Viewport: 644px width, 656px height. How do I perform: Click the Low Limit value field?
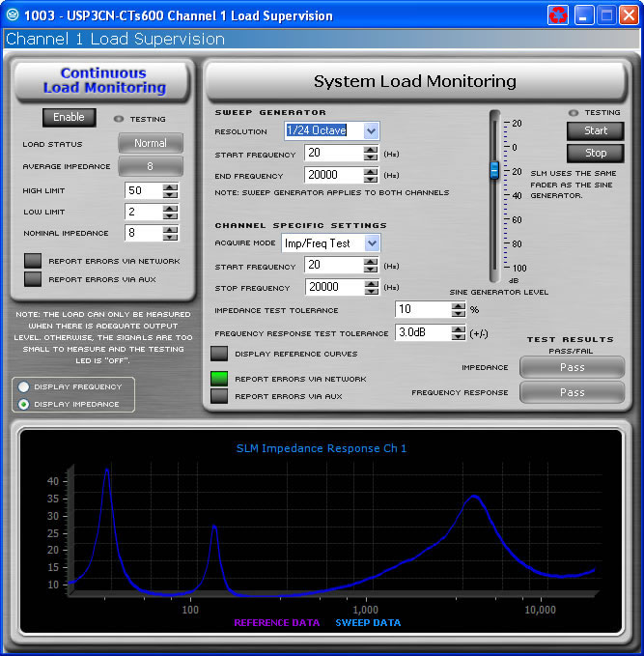[x=144, y=212]
